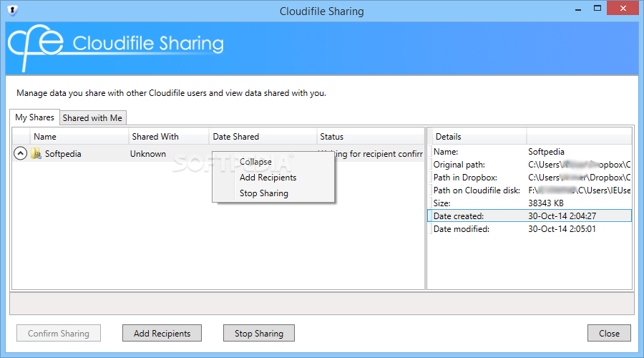This screenshot has height=358, width=644.
Task: Click the Confirm Sharing button
Action: (x=59, y=334)
